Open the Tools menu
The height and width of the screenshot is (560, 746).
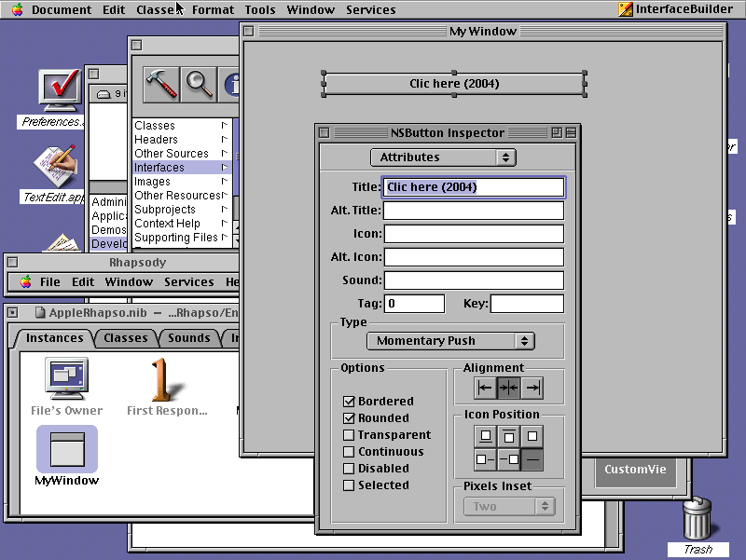pyautogui.click(x=260, y=9)
